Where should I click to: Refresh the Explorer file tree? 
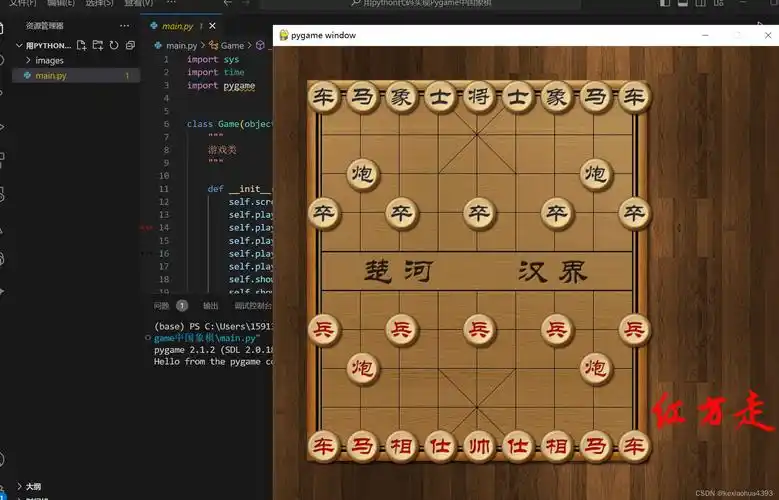(114, 45)
